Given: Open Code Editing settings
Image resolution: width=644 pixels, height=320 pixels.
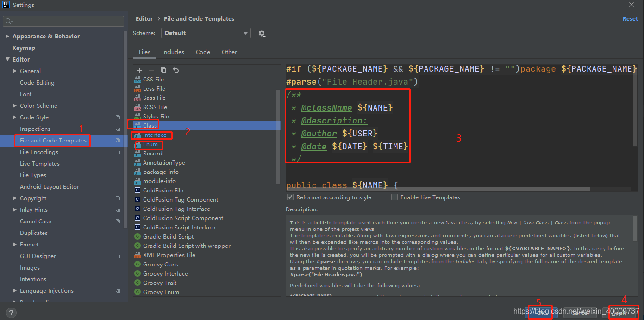Looking at the screenshot, I should 37,83.
